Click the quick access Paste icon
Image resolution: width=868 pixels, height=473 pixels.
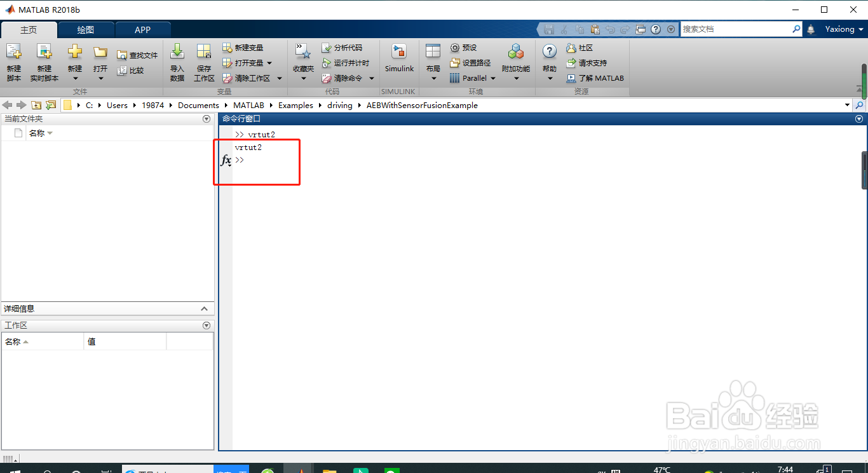pyautogui.click(x=595, y=29)
